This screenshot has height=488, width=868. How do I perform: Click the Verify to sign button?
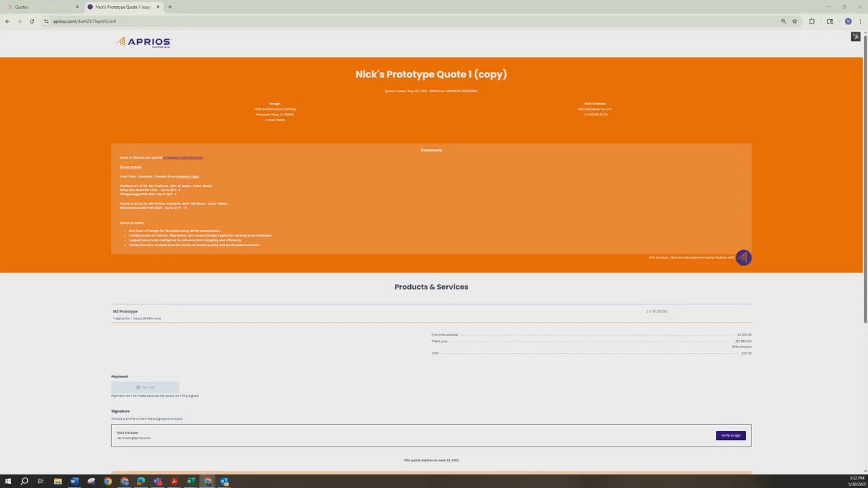[x=730, y=435]
